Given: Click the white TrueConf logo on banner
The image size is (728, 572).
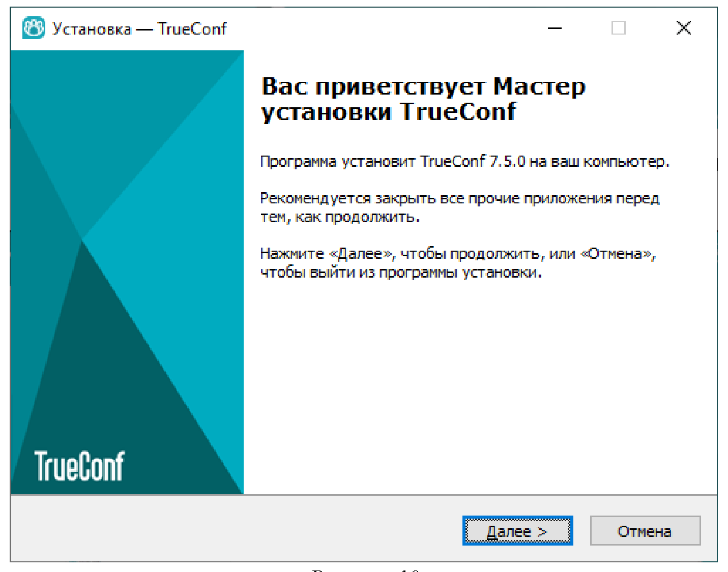Looking at the screenshot, I should (79, 466).
